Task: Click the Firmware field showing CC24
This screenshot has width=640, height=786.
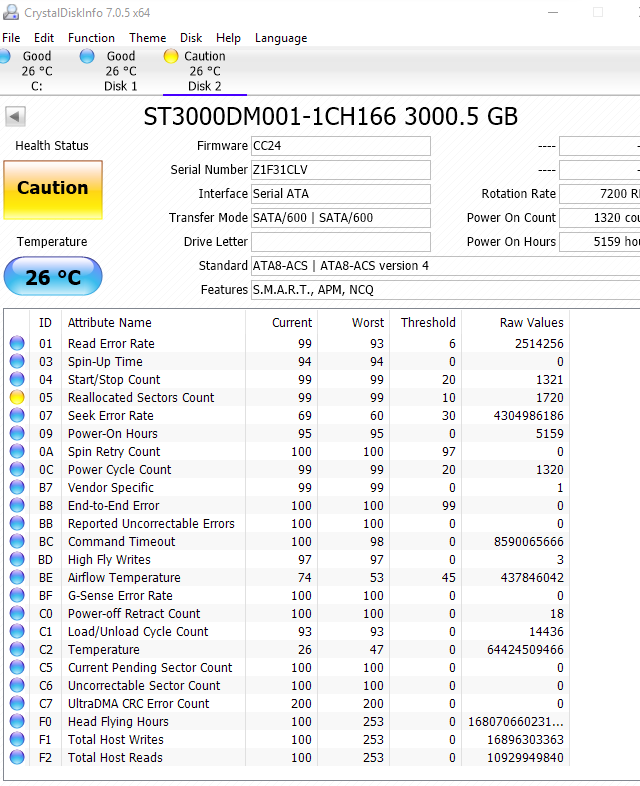Action: pyautogui.click(x=340, y=146)
